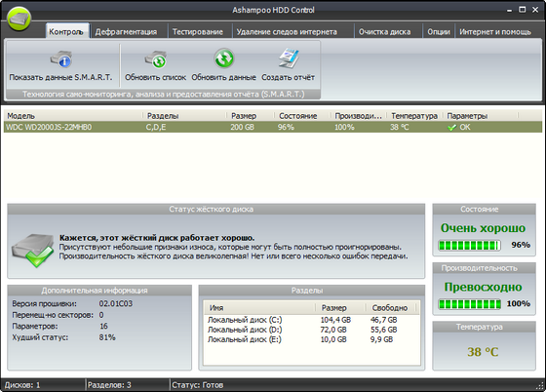Click the Создать отчёт report icon
The height and width of the screenshot is (392, 546).
(289, 59)
